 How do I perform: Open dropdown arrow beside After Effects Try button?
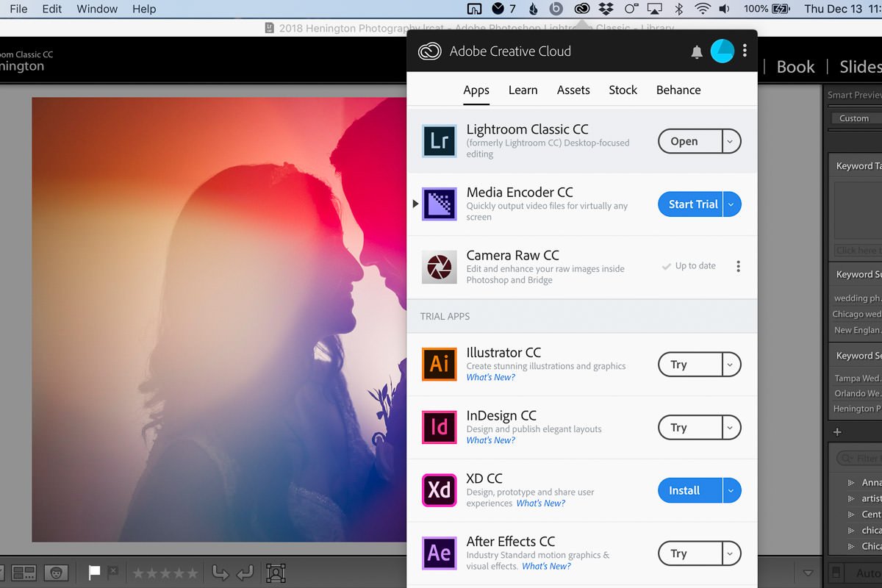730,553
